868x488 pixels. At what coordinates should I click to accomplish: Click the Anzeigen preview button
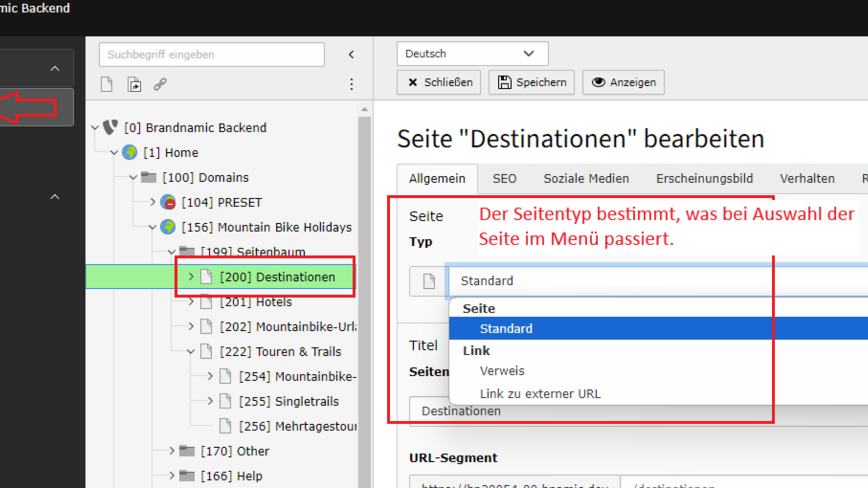(623, 82)
